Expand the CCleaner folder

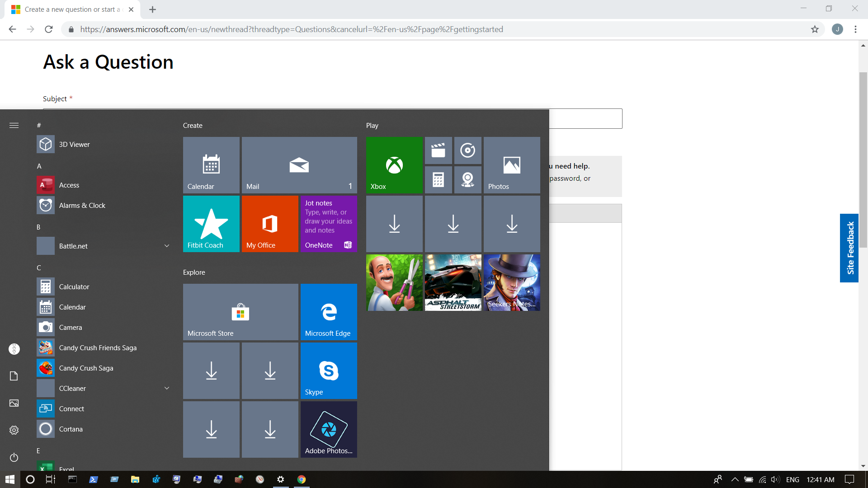click(103, 389)
